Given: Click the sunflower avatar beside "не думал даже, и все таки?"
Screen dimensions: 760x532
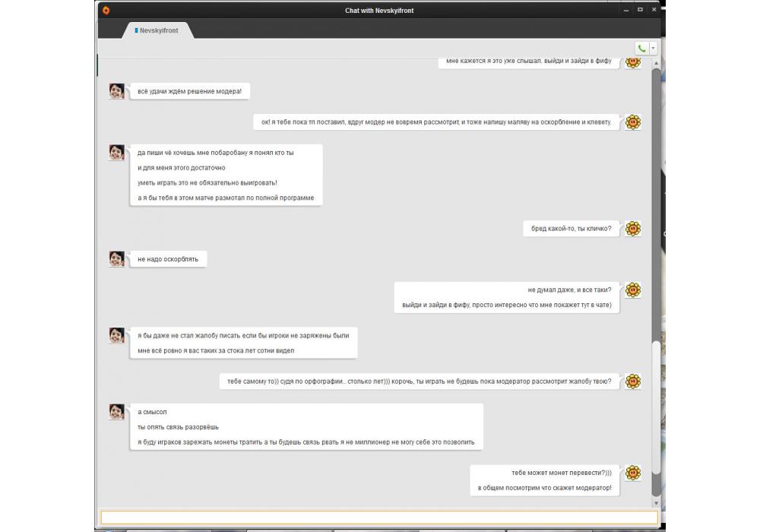Looking at the screenshot, I should click(x=632, y=290).
